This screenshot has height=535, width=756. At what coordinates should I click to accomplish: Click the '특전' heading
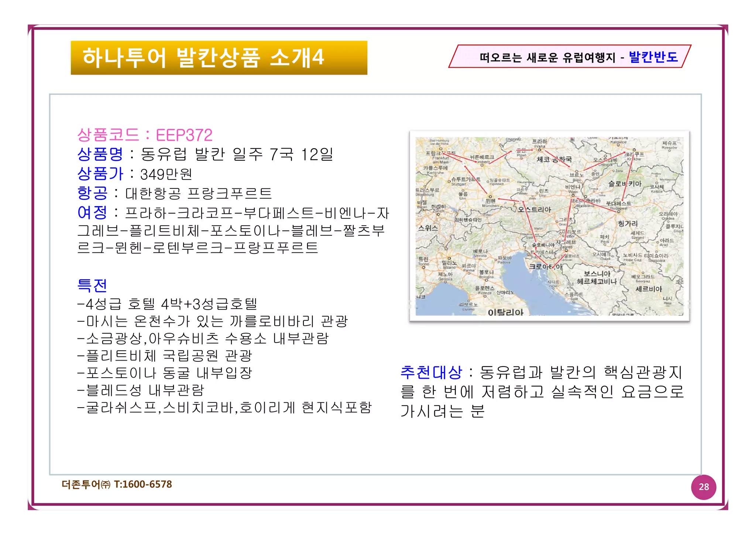tap(92, 285)
